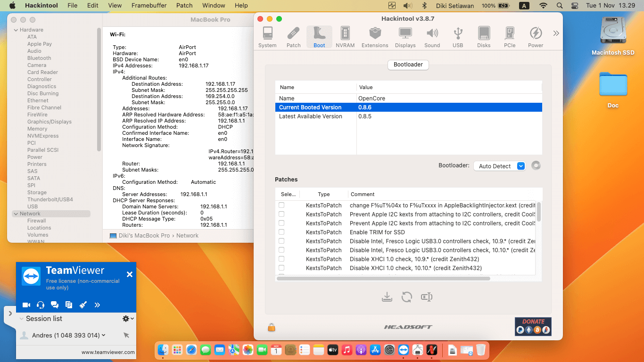The height and width of the screenshot is (362, 644).
Task: Expand the overflow chevron in Hackintool toolbar
Action: [556, 33]
